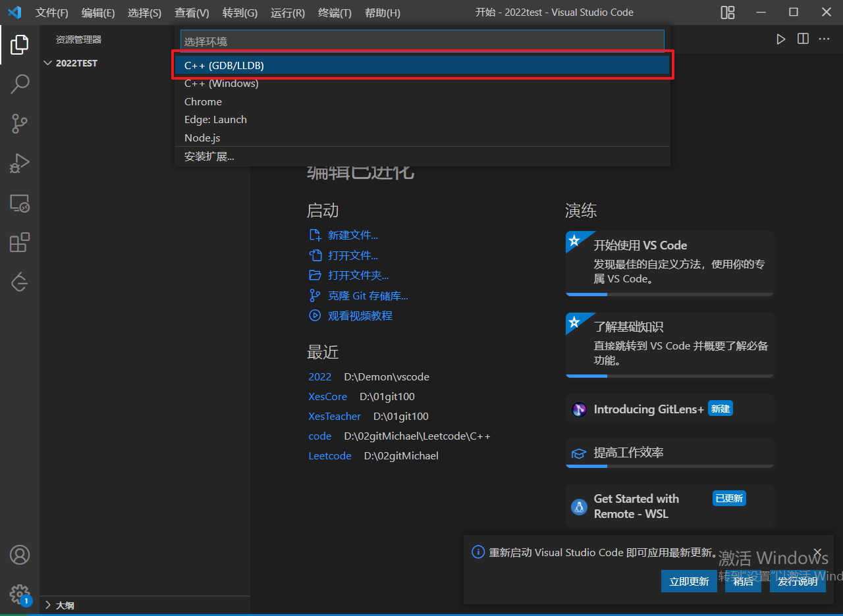Screen dimensions: 843x616
Task: Click the graduation cap icon in 提高工作效率 card
Action: click(579, 453)
